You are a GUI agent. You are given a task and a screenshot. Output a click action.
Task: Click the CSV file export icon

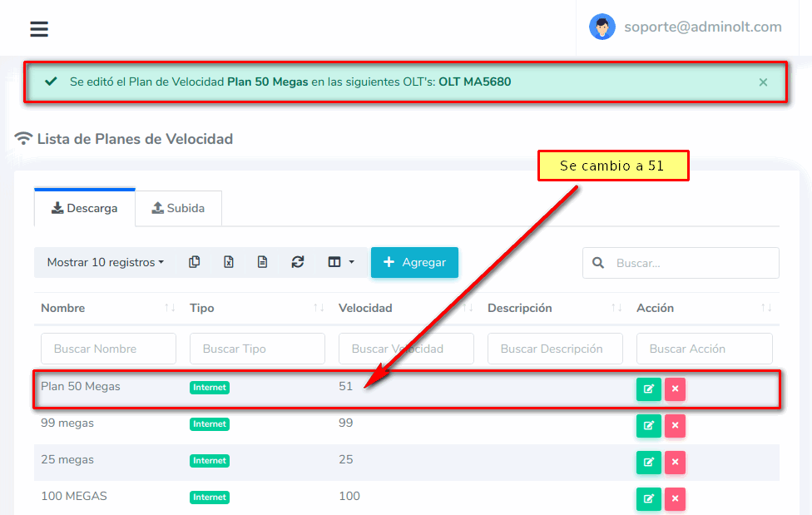(263, 262)
